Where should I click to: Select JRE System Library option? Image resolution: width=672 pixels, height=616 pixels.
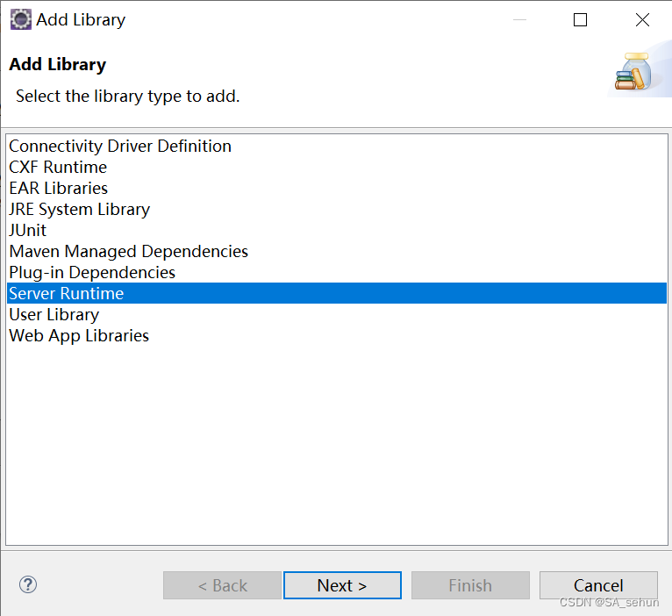(x=79, y=210)
